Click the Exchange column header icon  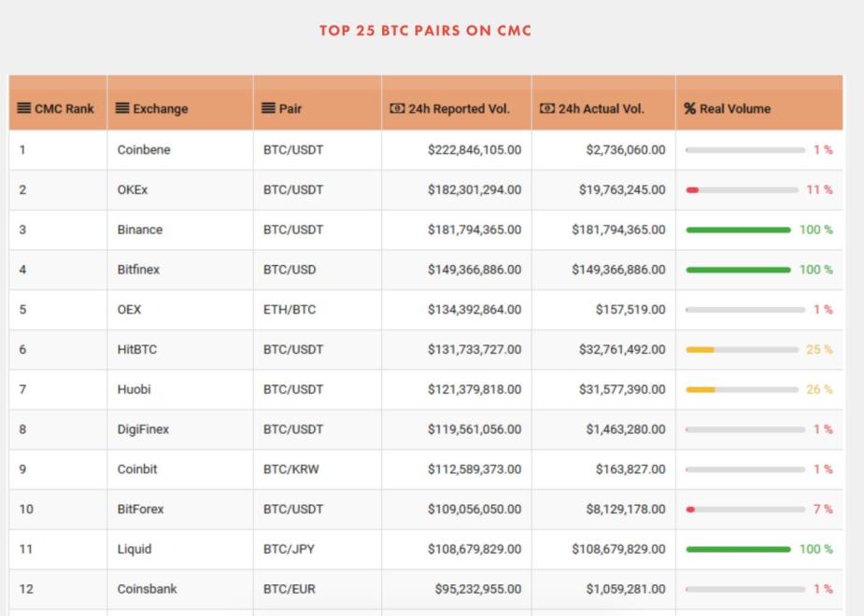pyautogui.click(x=122, y=109)
